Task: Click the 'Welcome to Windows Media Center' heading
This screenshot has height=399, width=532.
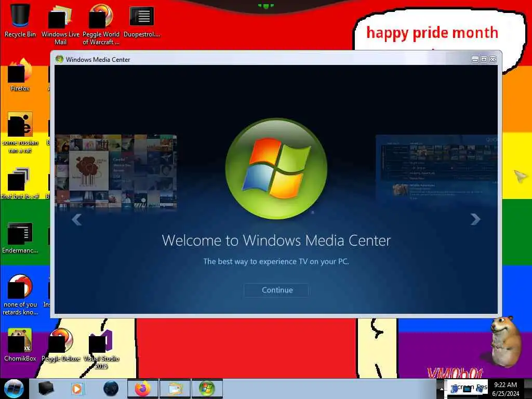Action: click(276, 241)
